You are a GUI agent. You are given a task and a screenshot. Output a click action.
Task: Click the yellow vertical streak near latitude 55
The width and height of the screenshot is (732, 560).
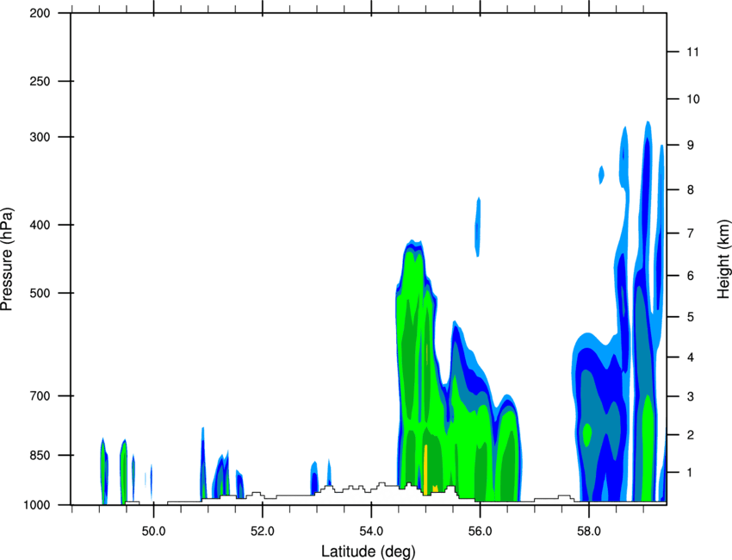(425, 470)
